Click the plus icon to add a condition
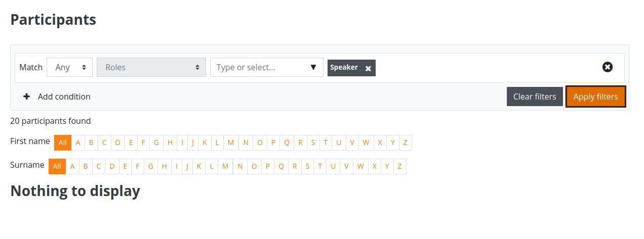The image size is (644, 239). coord(27,97)
